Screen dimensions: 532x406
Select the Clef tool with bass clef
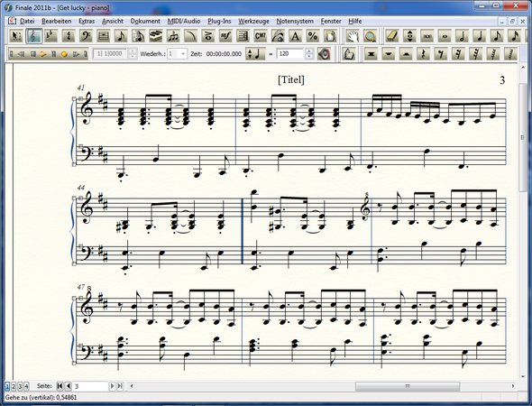click(x=86, y=36)
